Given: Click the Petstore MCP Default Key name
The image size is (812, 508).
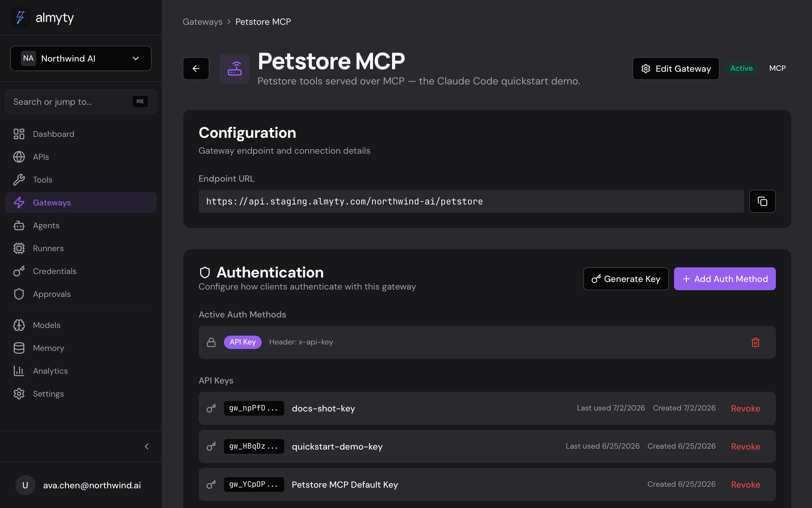Looking at the screenshot, I should [x=344, y=485].
